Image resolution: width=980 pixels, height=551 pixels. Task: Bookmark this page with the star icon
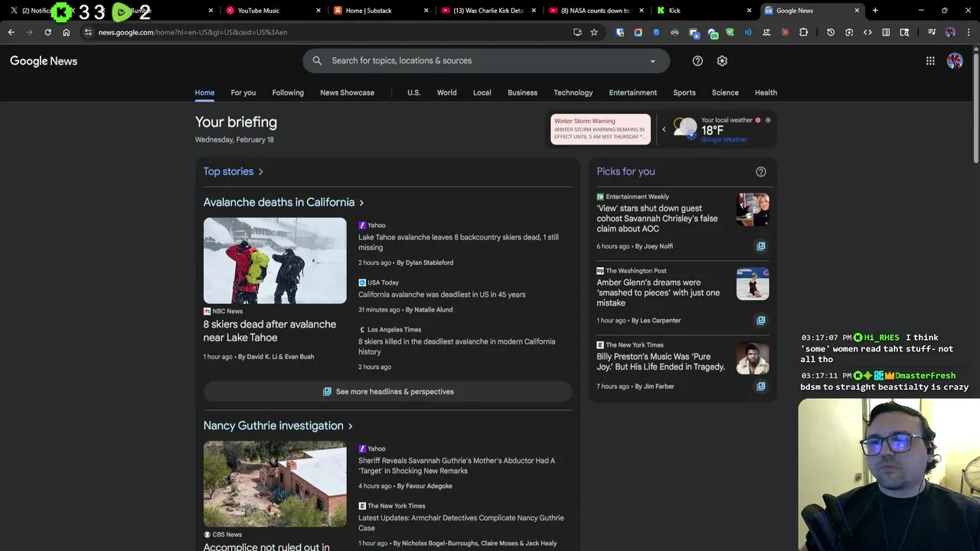(593, 32)
